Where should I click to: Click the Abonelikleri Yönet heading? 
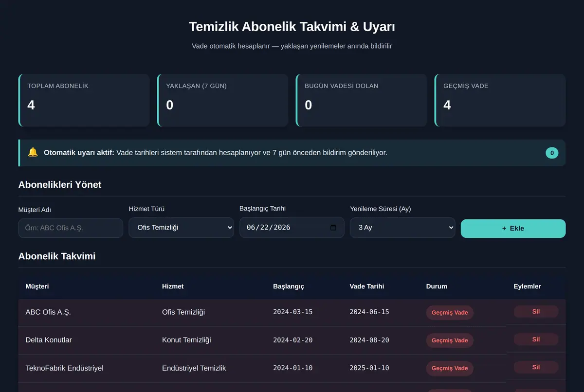pos(60,185)
